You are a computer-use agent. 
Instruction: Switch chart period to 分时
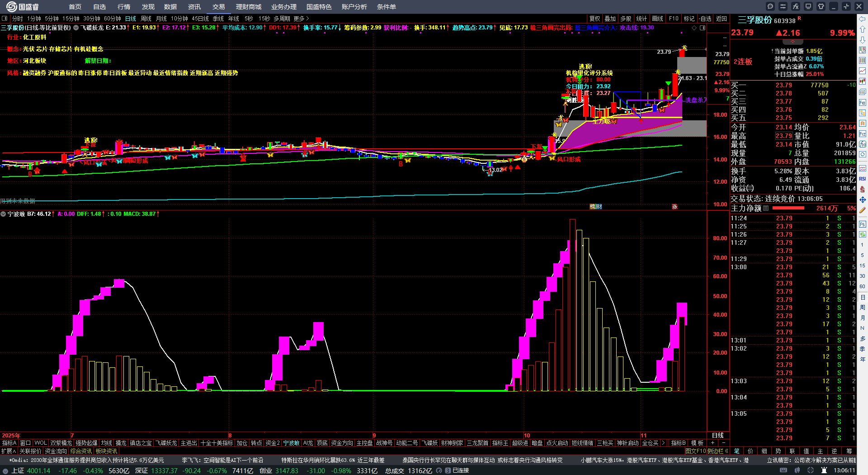pyautogui.click(x=18, y=19)
